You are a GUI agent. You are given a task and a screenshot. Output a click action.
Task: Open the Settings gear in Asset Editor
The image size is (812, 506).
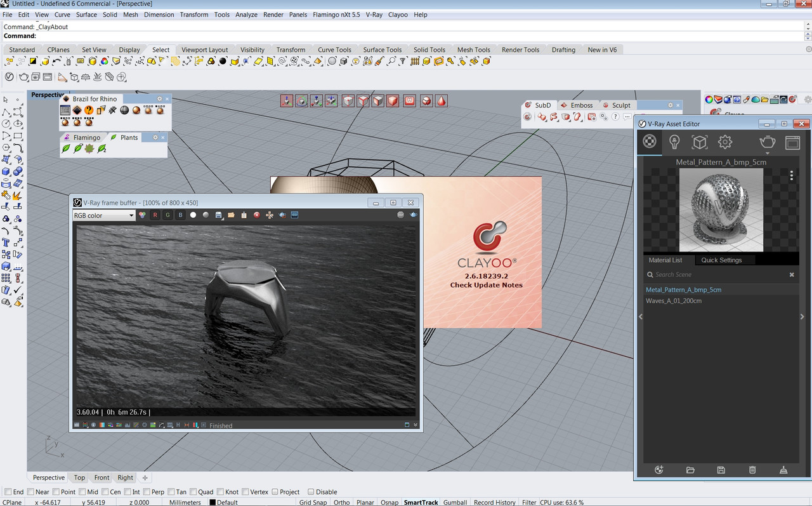pyautogui.click(x=724, y=142)
